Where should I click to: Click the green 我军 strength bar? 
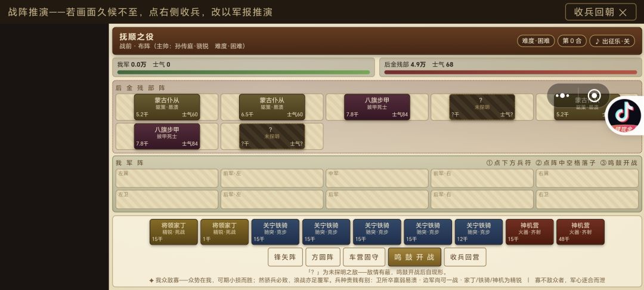coord(243,72)
